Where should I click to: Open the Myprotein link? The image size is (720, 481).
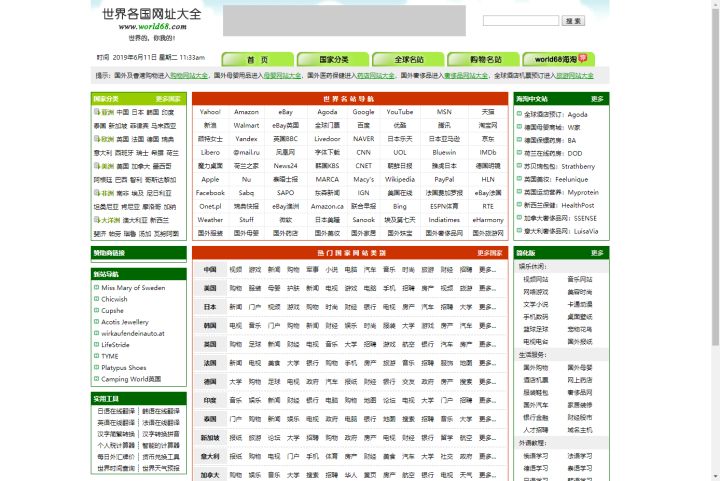point(561,192)
